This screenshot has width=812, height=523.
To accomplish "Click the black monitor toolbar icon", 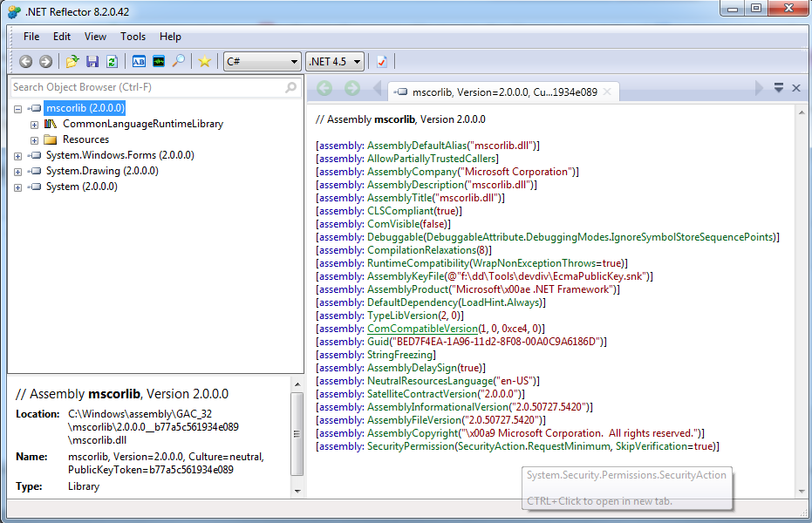I will [x=159, y=62].
